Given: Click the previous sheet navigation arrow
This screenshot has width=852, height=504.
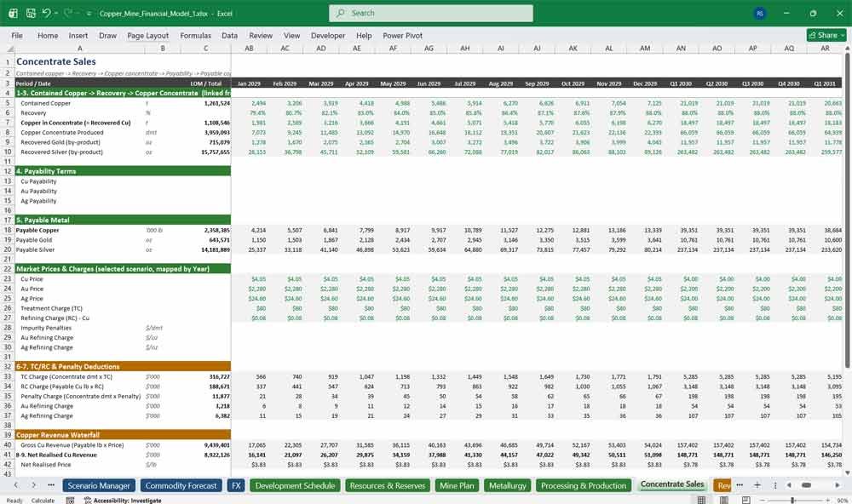Looking at the screenshot, I should point(16,485).
